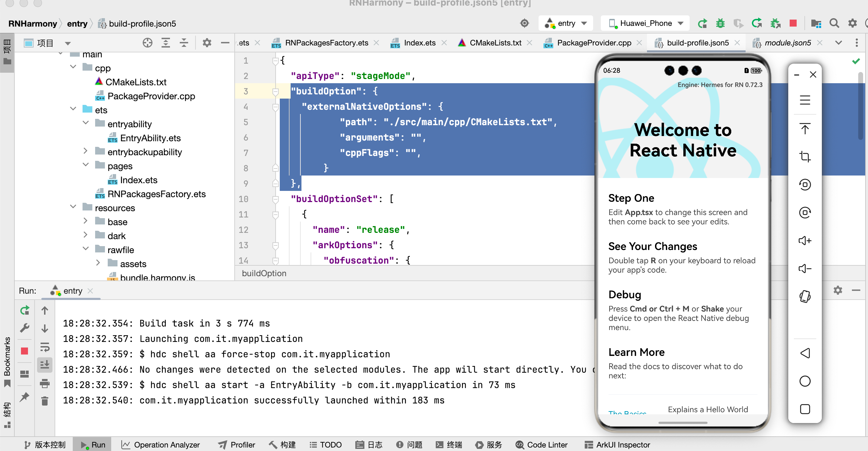
Task: Hide the project panel with minus icon
Action: (x=225, y=43)
